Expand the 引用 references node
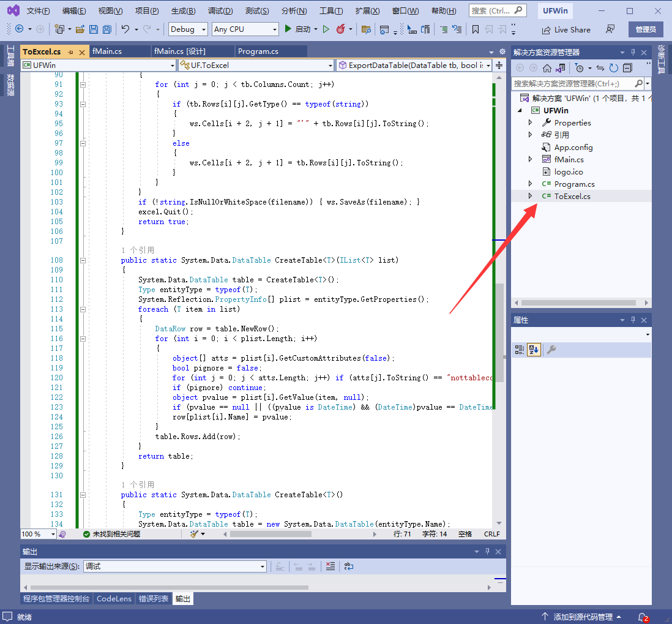 point(530,135)
